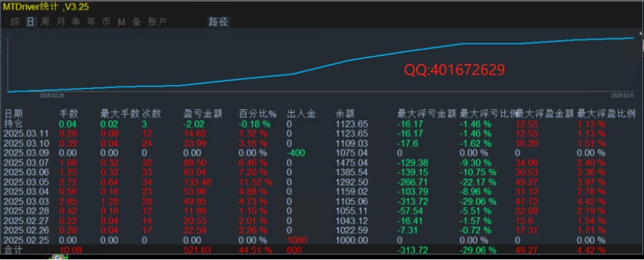Click the -22.17 % drawdown value
Viewport: 644px width, 260px height.
pos(478,182)
